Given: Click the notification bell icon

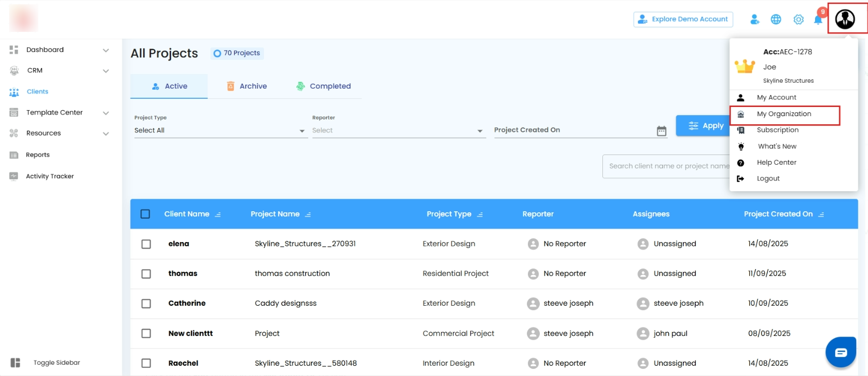Looking at the screenshot, I should pos(818,20).
